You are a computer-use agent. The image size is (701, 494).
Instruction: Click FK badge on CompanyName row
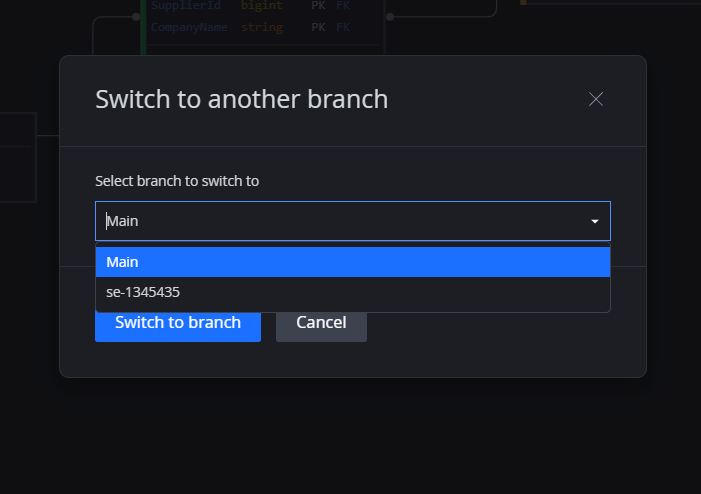pyautogui.click(x=343, y=27)
